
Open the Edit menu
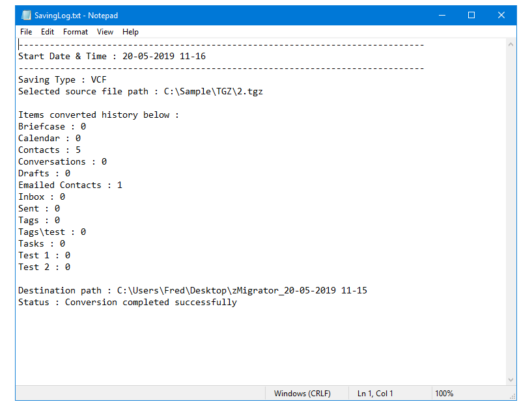click(x=48, y=32)
